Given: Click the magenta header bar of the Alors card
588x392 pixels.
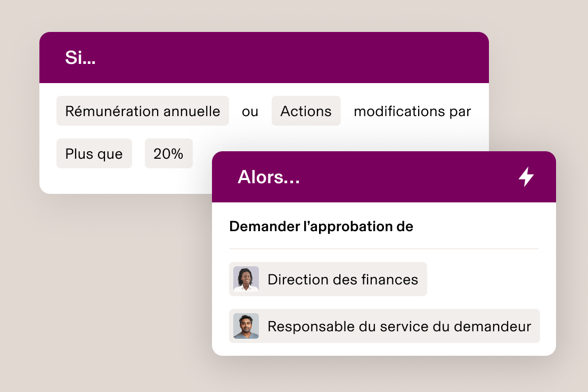Looking at the screenshot, I should click(383, 177).
